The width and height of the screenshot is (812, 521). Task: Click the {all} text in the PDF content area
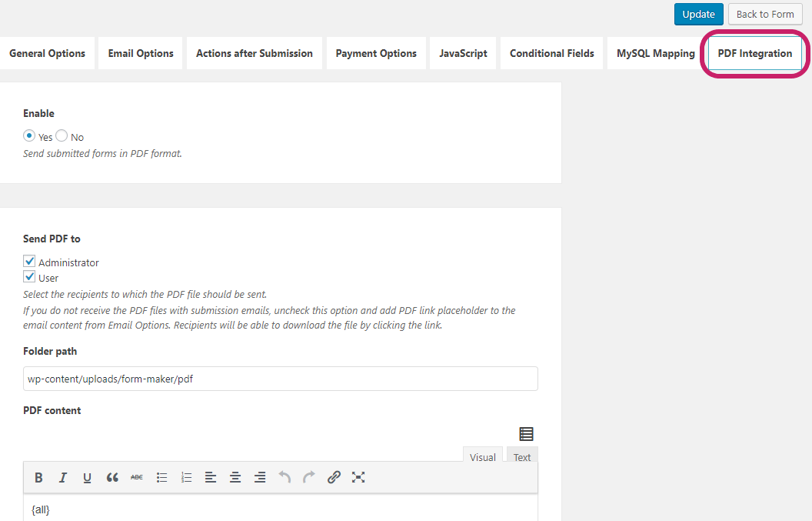coord(41,509)
